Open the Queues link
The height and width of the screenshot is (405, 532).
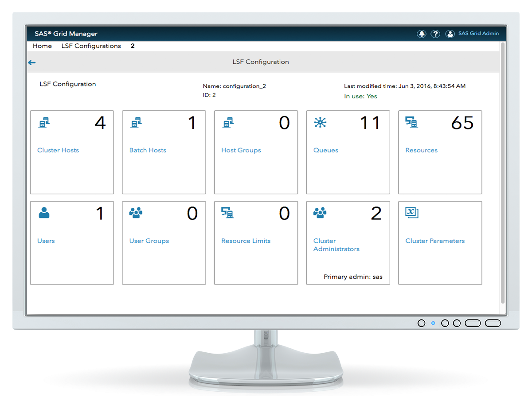pyautogui.click(x=326, y=150)
